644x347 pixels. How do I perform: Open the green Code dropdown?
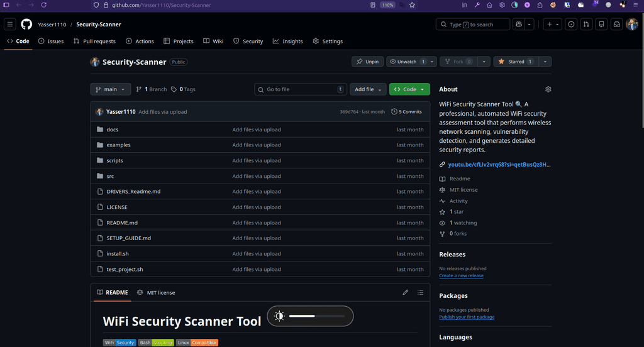(x=409, y=89)
